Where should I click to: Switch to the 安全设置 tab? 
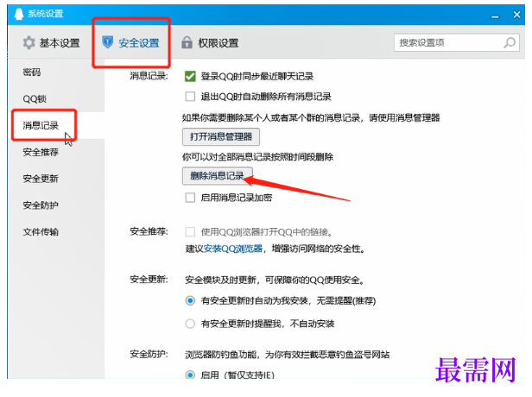pyautogui.click(x=130, y=42)
